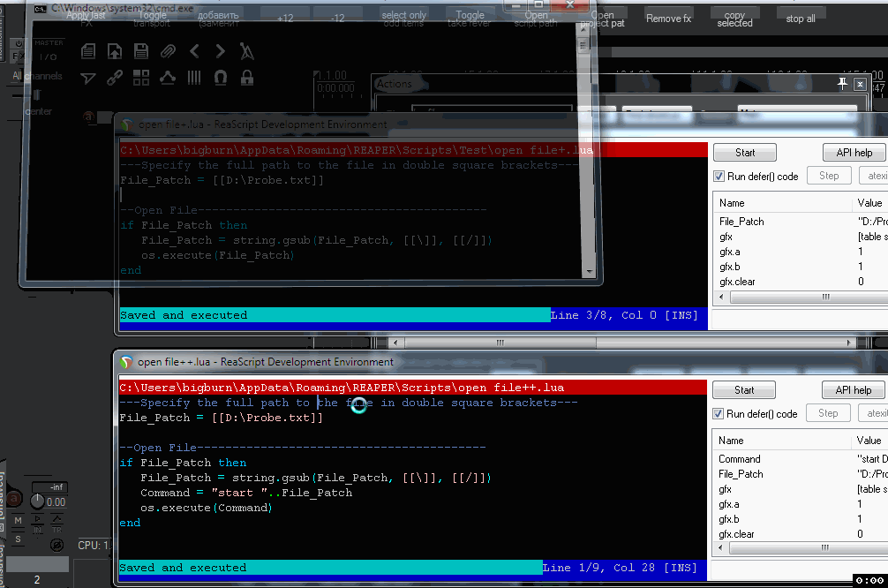This screenshot has width=888, height=588.
Task: Toggle the Metronome icon in toolbar
Action: pos(247,51)
